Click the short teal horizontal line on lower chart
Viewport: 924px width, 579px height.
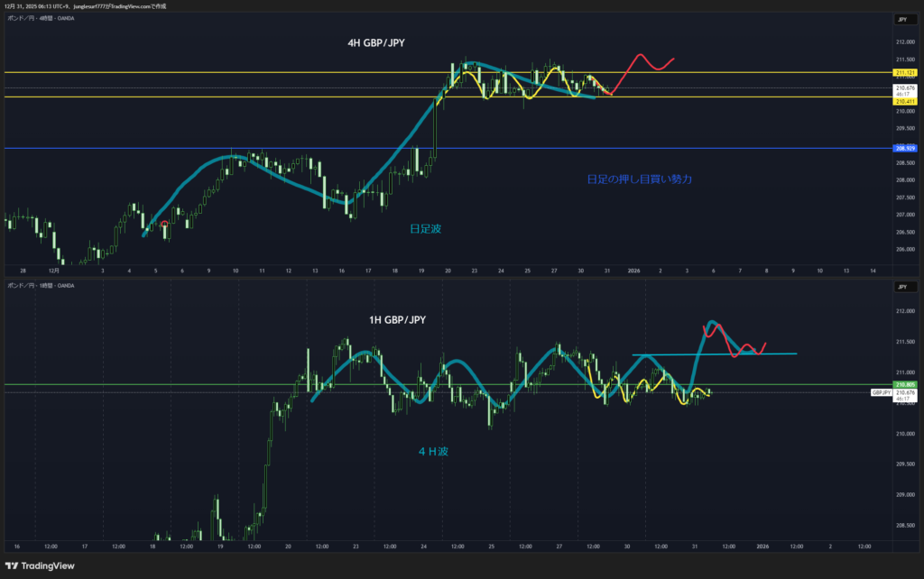coord(713,354)
